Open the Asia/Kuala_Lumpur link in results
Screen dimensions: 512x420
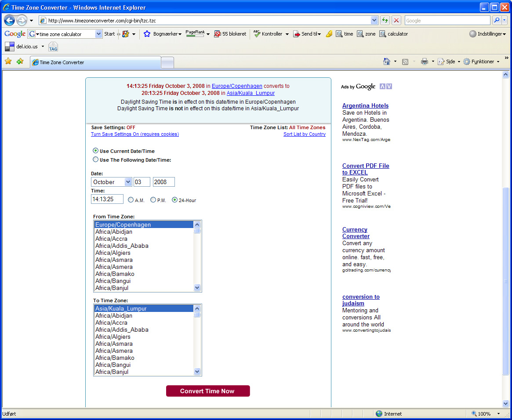tap(251, 93)
